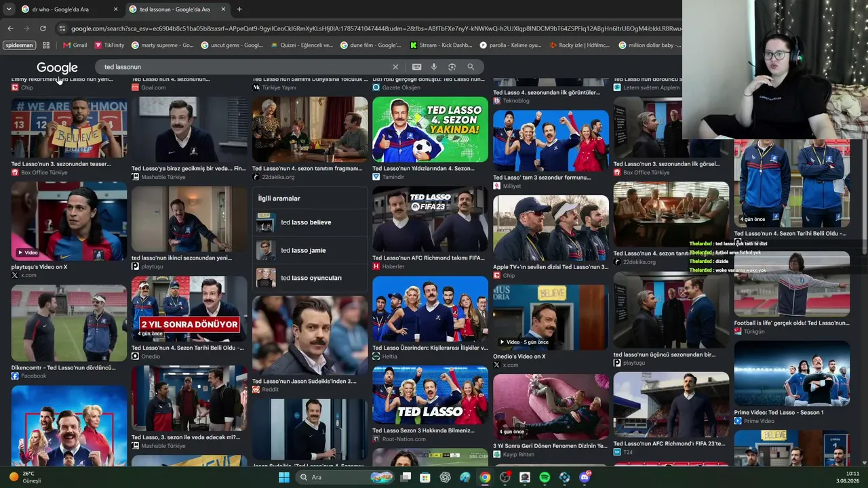Click the address bar URL
This screenshot has width=868, height=488.
pos(376,28)
